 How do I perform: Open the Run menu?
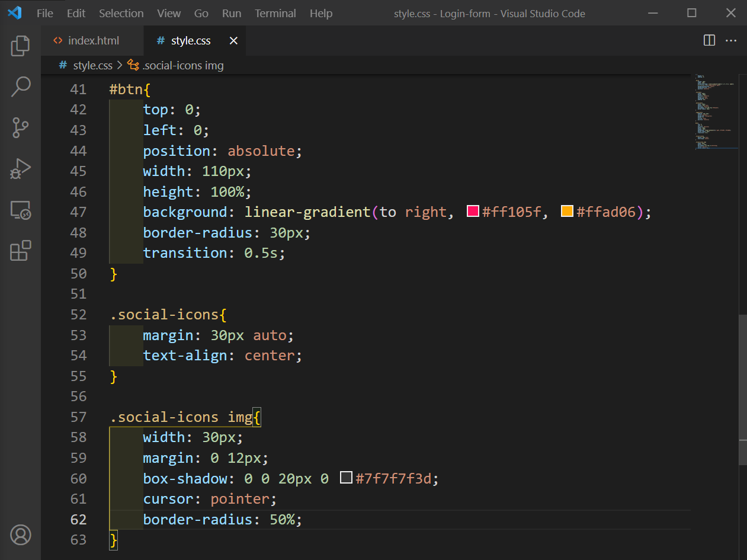[x=232, y=13]
